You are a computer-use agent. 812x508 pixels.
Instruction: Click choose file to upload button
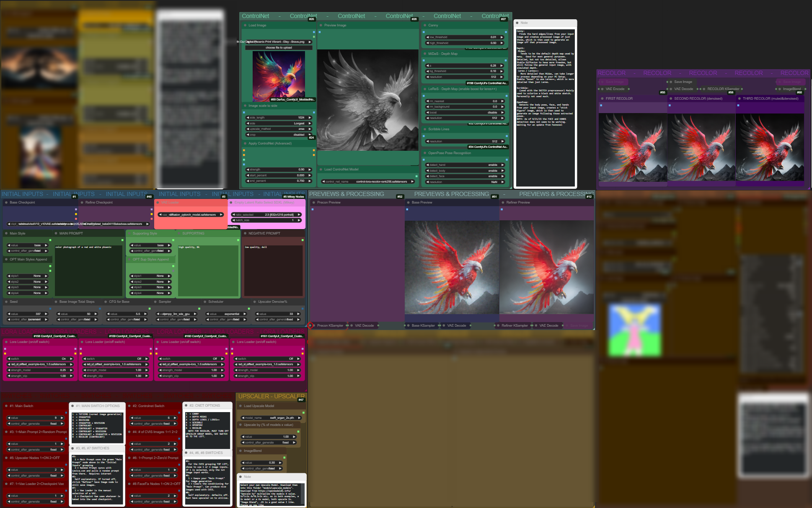pos(279,48)
